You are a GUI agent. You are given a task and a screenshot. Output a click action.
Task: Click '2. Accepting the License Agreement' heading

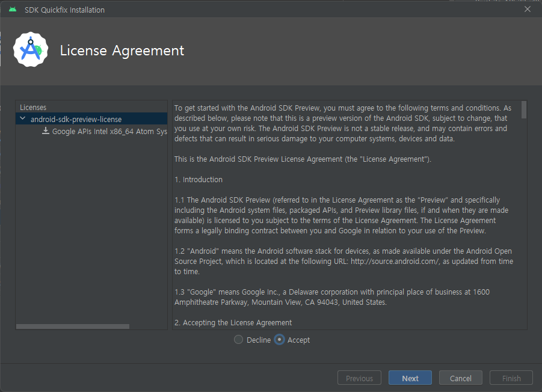point(233,323)
